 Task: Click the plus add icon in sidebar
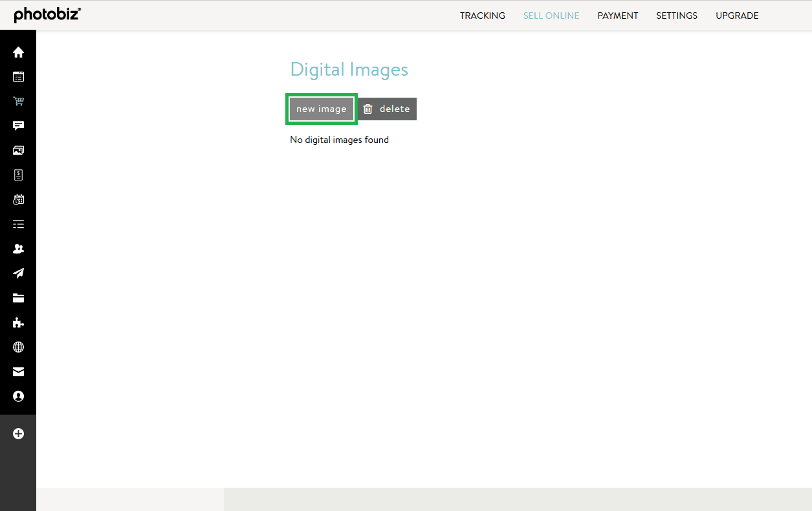[18, 434]
